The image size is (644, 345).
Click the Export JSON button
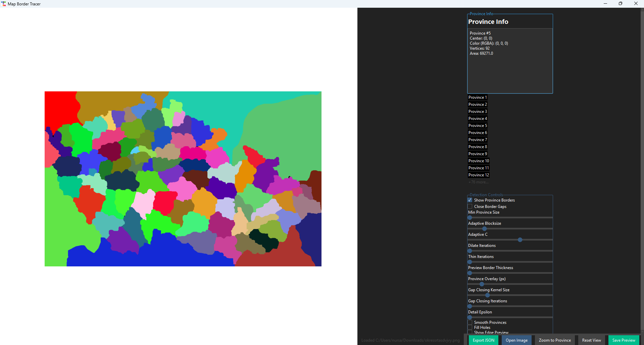click(483, 340)
